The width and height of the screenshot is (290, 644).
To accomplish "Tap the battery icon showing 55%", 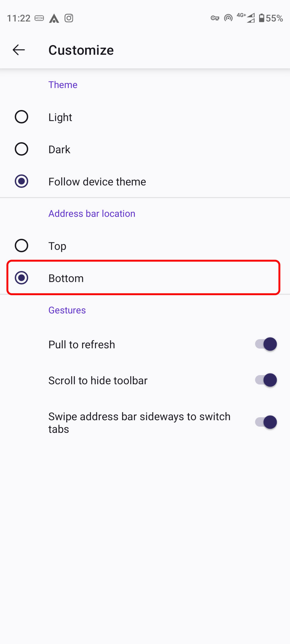I will click(261, 18).
